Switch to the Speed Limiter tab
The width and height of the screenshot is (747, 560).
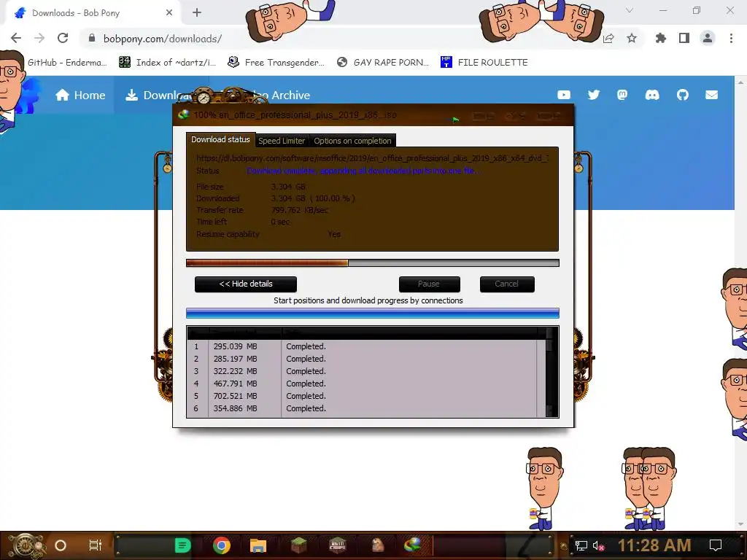[282, 141]
